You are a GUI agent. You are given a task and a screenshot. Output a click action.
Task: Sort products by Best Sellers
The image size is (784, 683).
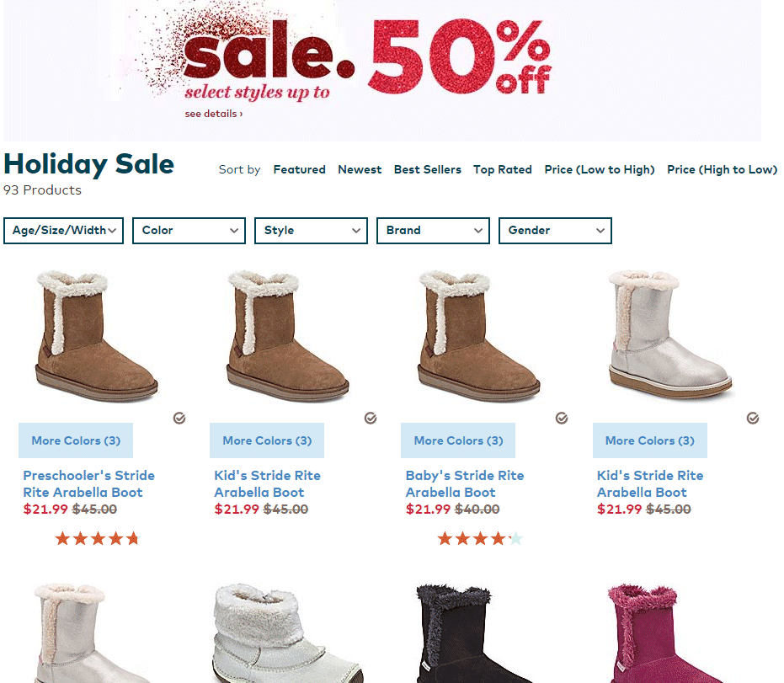428,169
